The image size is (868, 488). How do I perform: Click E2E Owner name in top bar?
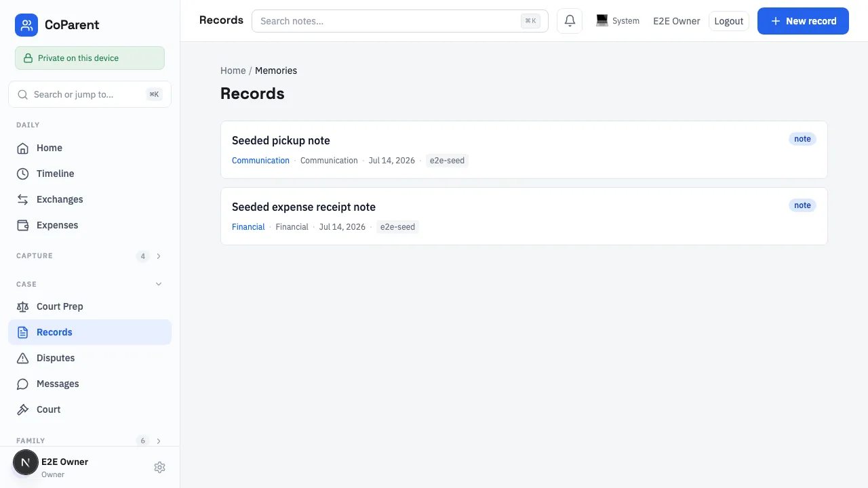676,21
